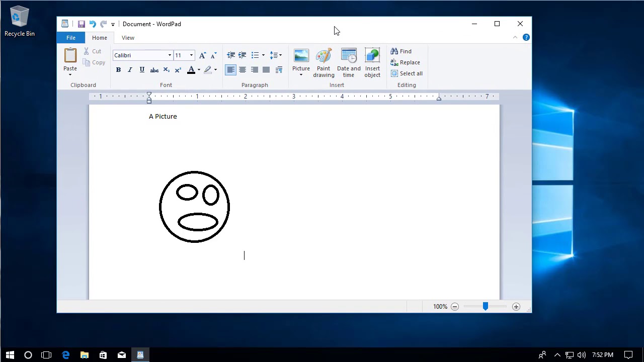This screenshot has width=644, height=362.
Task: Select Align text left
Action: pos(230,70)
